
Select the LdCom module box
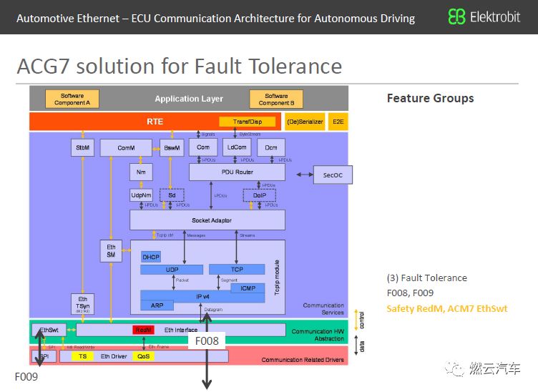(237, 147)
